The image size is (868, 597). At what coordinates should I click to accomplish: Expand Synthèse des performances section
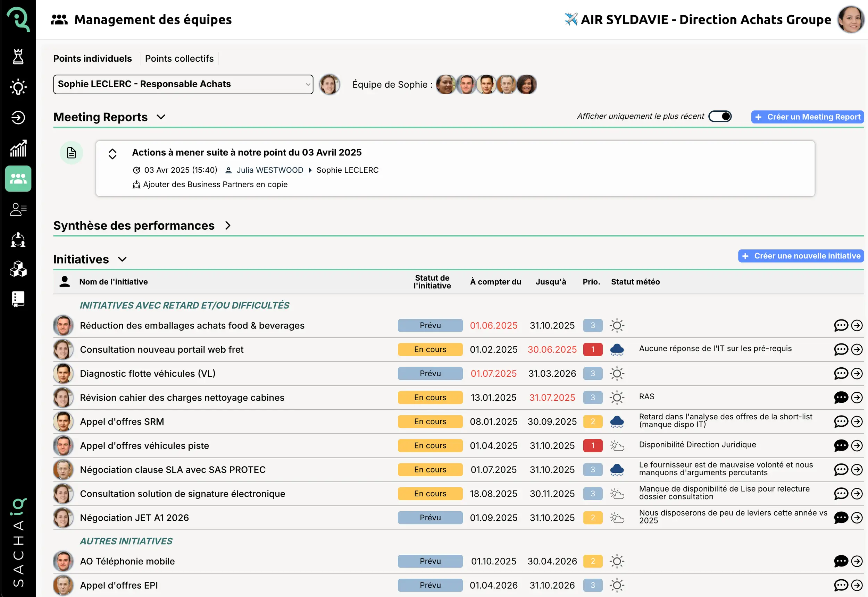pyautogui.click(x=227, y=225)
